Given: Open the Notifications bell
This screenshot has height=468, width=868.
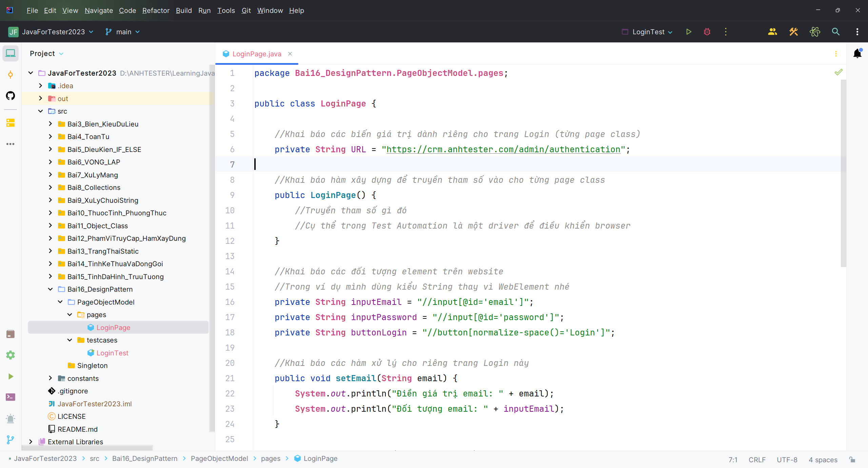Looking at the screenshot, I should [857, 54].
